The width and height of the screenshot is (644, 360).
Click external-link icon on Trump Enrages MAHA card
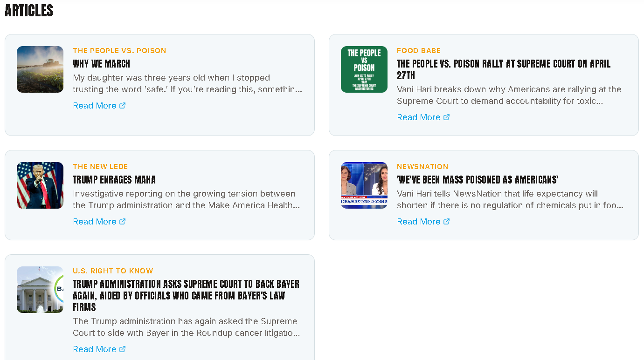123,222
